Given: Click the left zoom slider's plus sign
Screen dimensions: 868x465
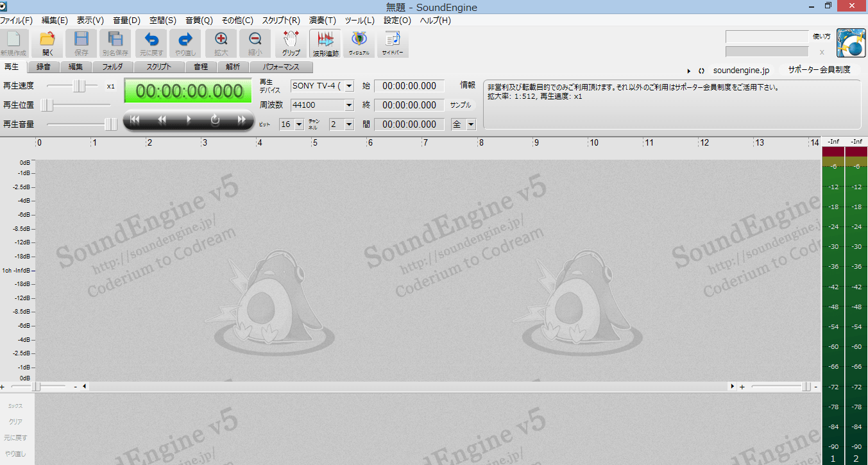Looking at the screenshot, I should [x=3, y=387].
